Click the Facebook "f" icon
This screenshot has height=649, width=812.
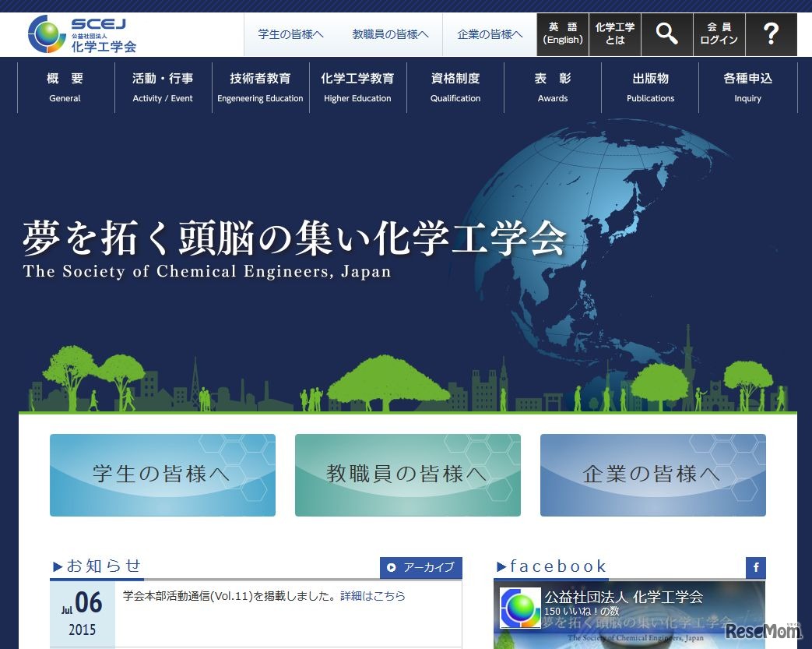pos(756,568)
